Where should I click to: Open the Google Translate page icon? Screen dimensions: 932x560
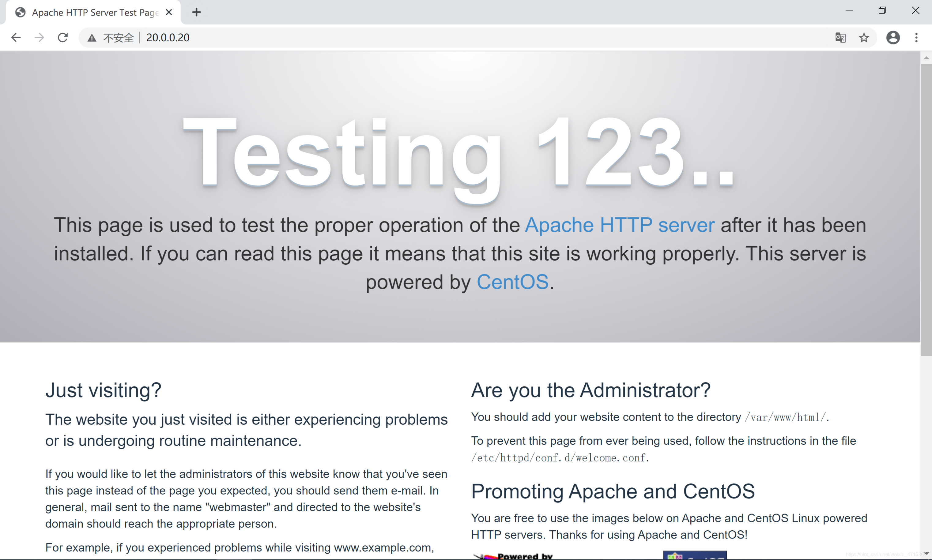coord(840,37)
